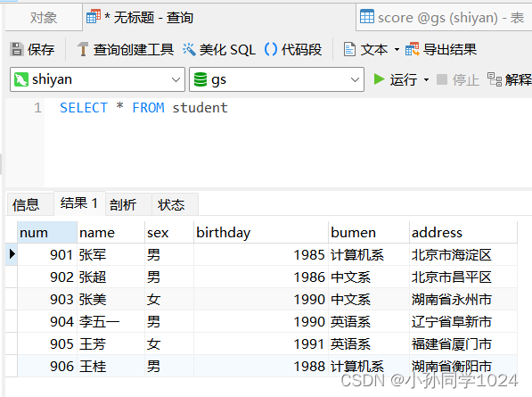Image resolution: width=532 pixels, height=397 pixels.
Task: Click the Export Results (导出结果) icon
Action: (x=413, y=49)
